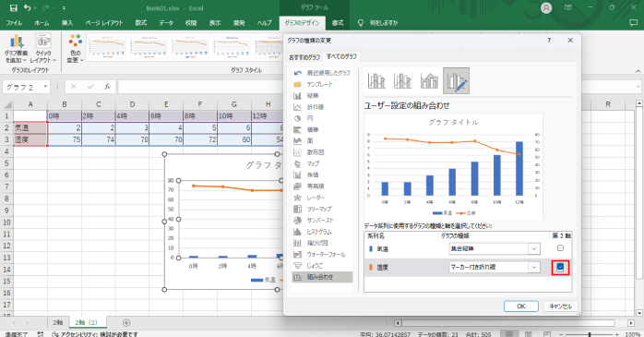Select cell A2 containing 気温
Image resolution: width=644 pixels, height=337 pixels.
pyautogui.click(x=30, y=127)
